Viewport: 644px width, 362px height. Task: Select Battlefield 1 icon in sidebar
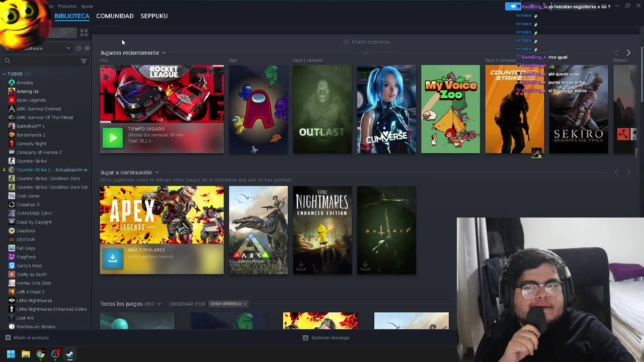point(12,126)
